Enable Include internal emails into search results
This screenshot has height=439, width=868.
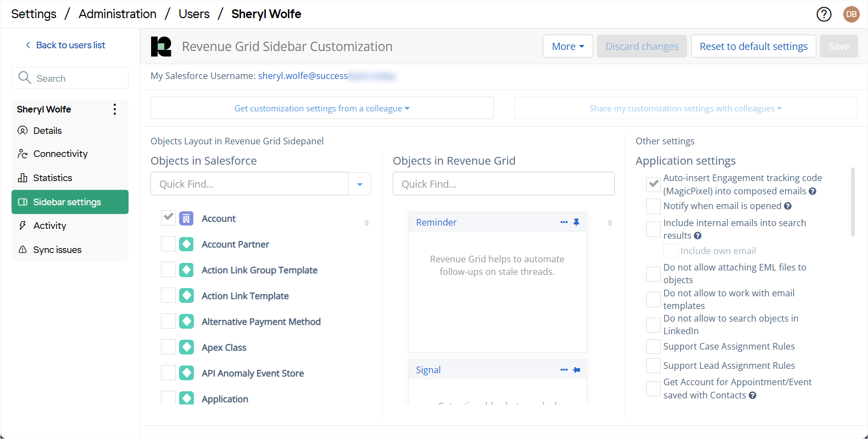(653, 229)
